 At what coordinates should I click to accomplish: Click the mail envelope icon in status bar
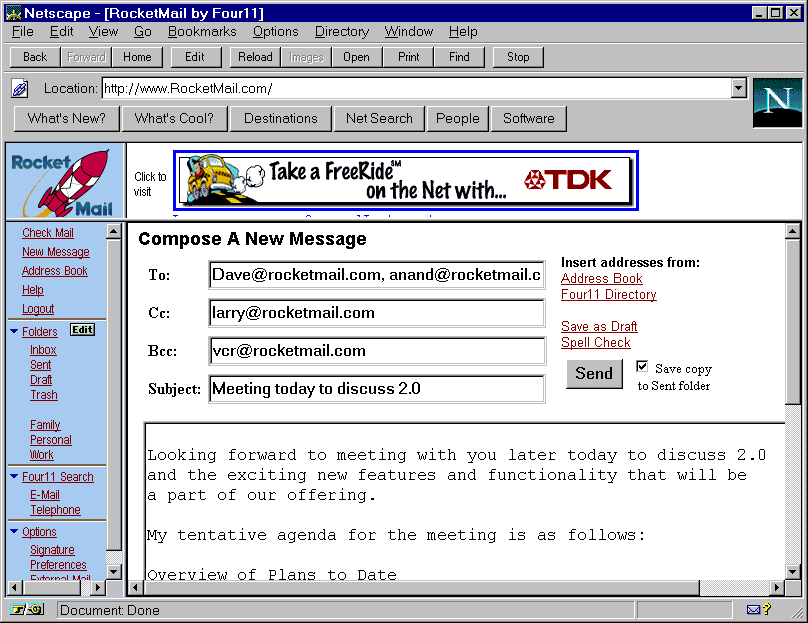[753, 609]
